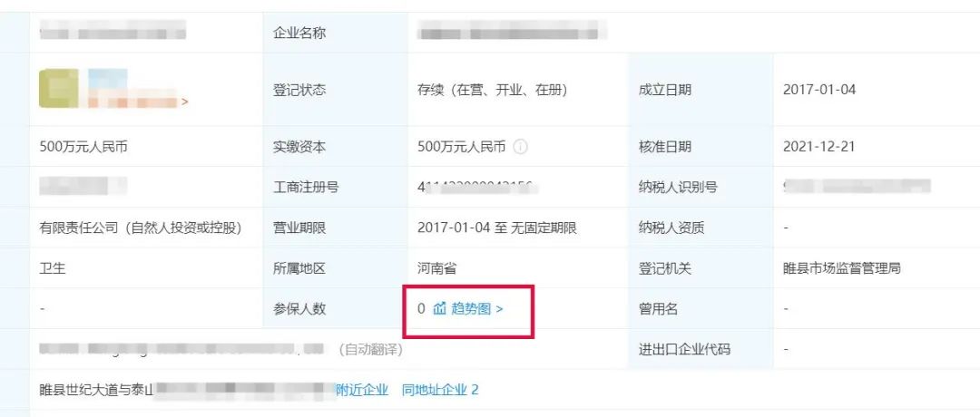Screen dimensions: 980x417
Task: Open the 趋势图 trend chart icon
Action: coord(439,308)
